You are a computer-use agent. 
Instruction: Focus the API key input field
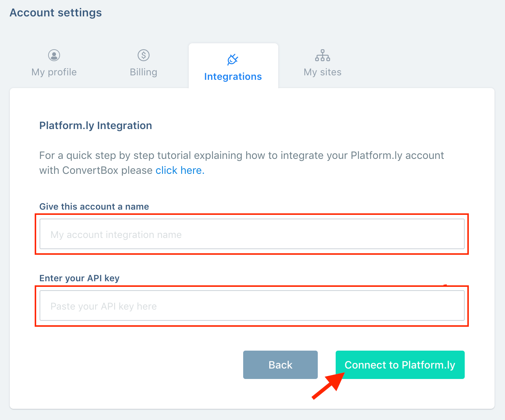pyautogui.click(x=252, y=305)
